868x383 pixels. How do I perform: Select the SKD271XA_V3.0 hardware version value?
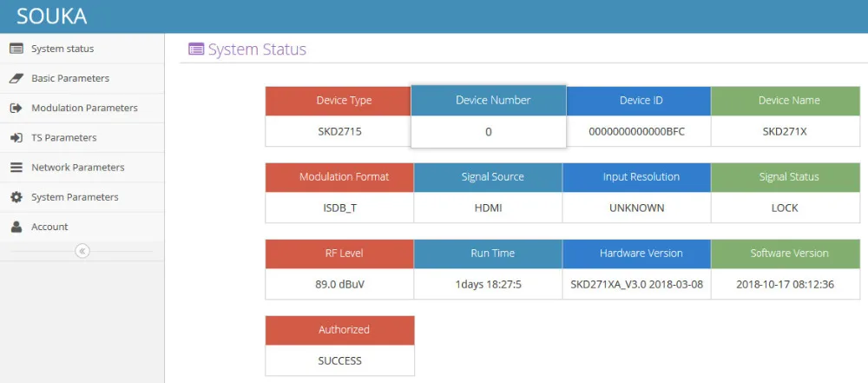[x=636, y=285]
